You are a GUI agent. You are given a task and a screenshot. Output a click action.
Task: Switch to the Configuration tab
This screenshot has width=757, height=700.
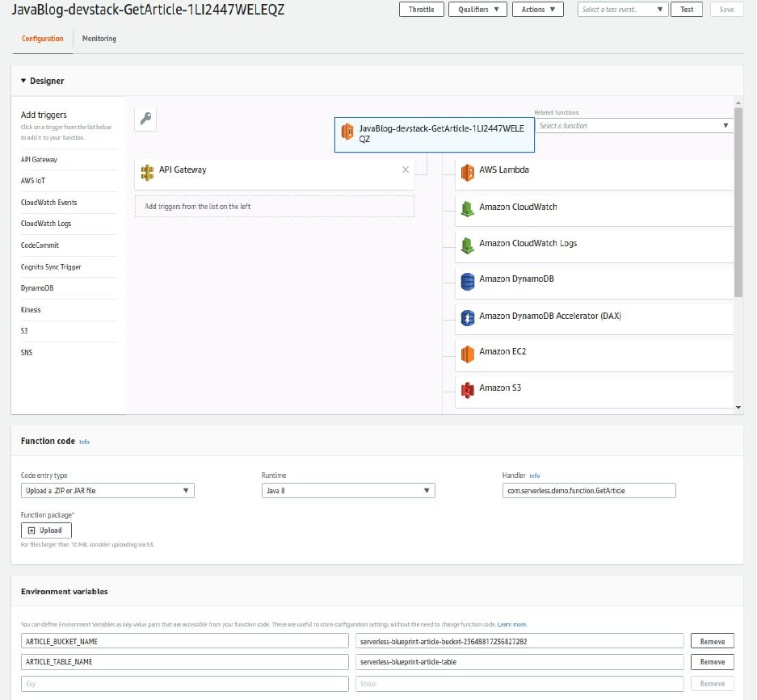click(x=42, y=39)
